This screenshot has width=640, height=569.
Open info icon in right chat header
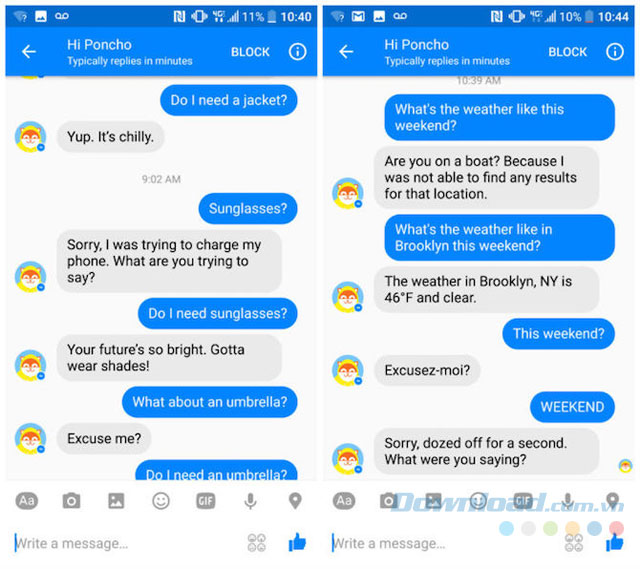click(x=615, y=52)
